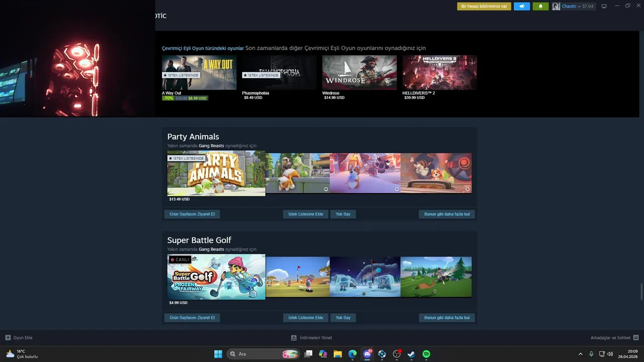Viewport: 644px width, 362px height.
Task: Click the HELLDIVERS 2 $39.99 USD price
Action: pyautogui.click(x=415, y=98)
